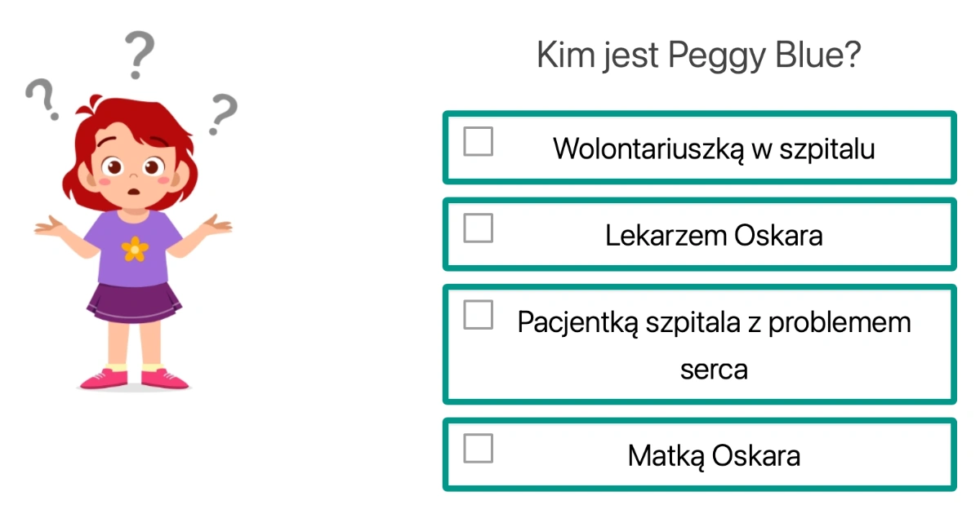Screen dimensions: 980x514
Task: Click the orange flower on the purple shirt
Action: [133, 247]
